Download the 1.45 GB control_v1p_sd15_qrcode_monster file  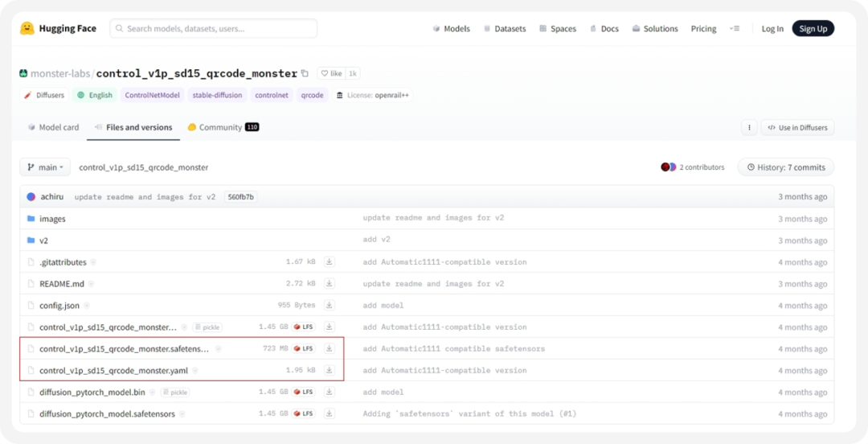(330, 327)
